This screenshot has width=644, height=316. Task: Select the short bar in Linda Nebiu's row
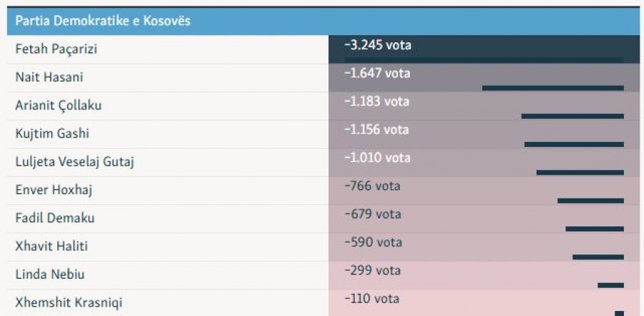point(610,284)
